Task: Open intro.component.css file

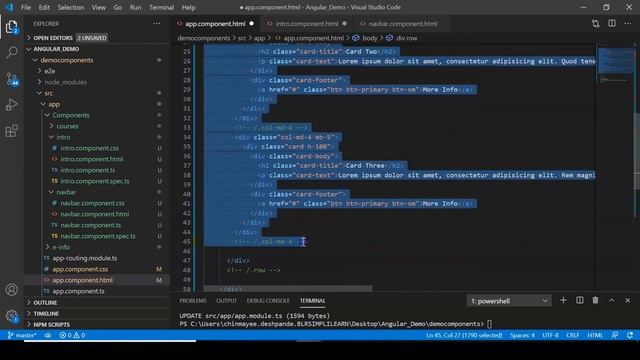Action: pos(89,148)
